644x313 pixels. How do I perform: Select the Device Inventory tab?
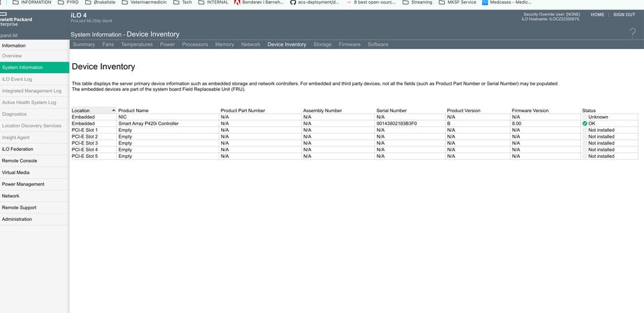coord(286,44)
